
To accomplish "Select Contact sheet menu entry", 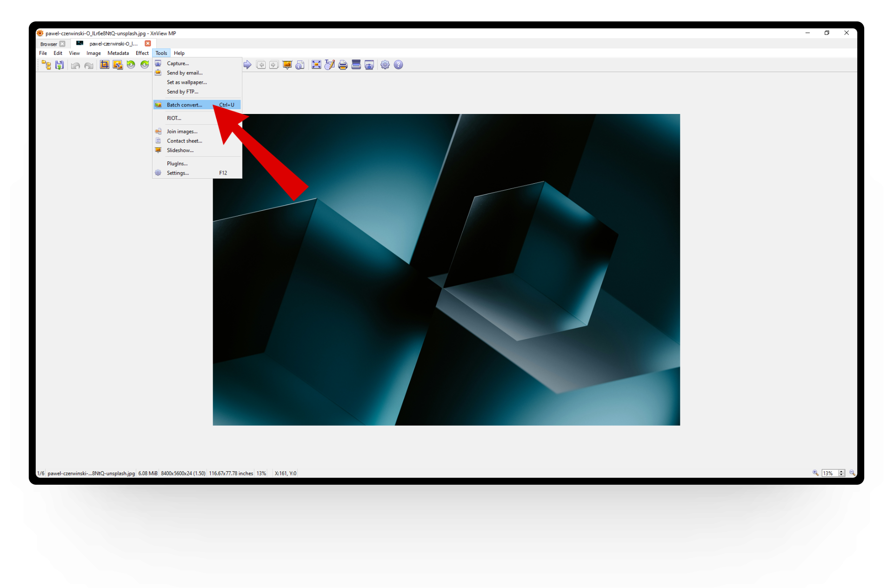I will pos(185,141).
